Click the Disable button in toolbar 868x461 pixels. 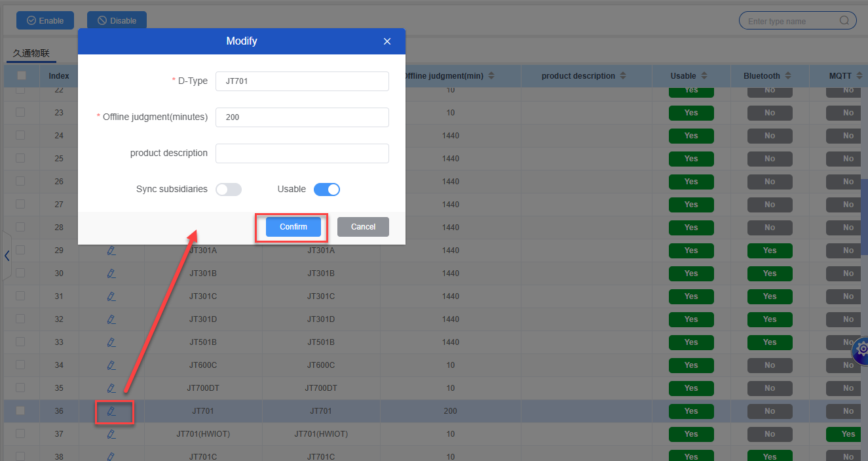(117, 21)
